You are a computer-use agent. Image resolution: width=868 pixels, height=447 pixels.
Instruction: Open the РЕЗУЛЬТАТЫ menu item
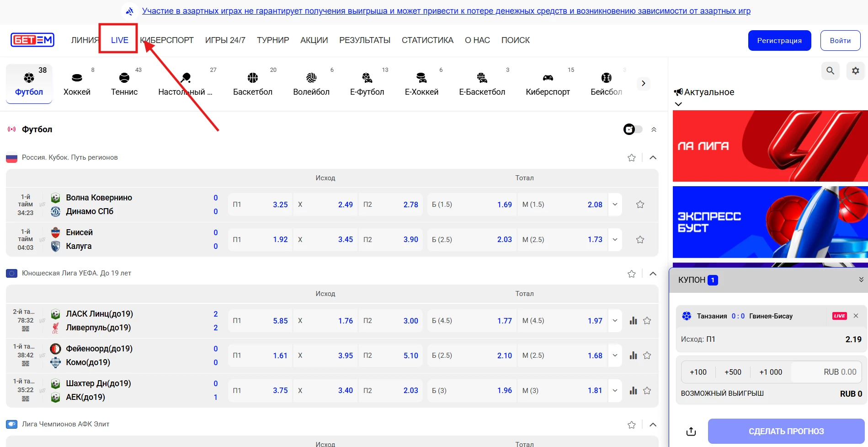tap(365, 40)
